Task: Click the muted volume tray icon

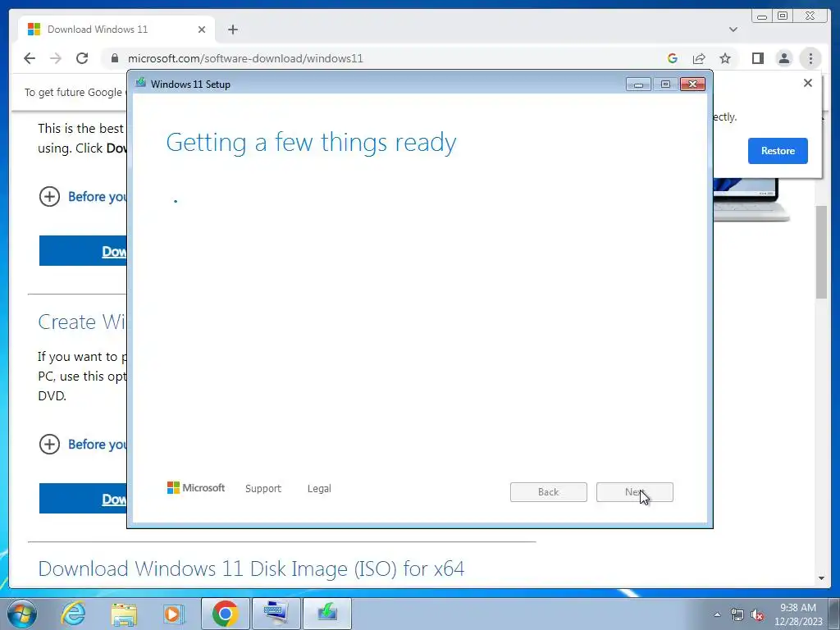Action: [x=757, y=615]
